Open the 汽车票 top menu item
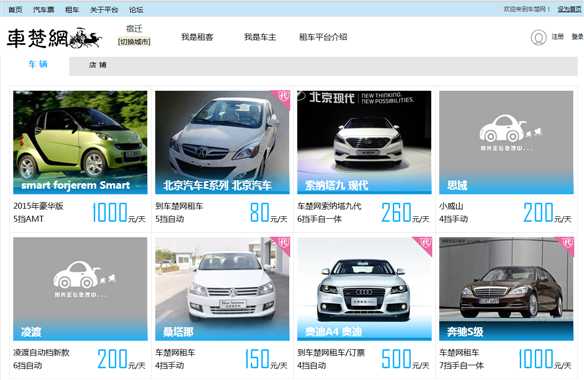The height and width of the screenshot is (380, 584). click(x=44, y=10)
